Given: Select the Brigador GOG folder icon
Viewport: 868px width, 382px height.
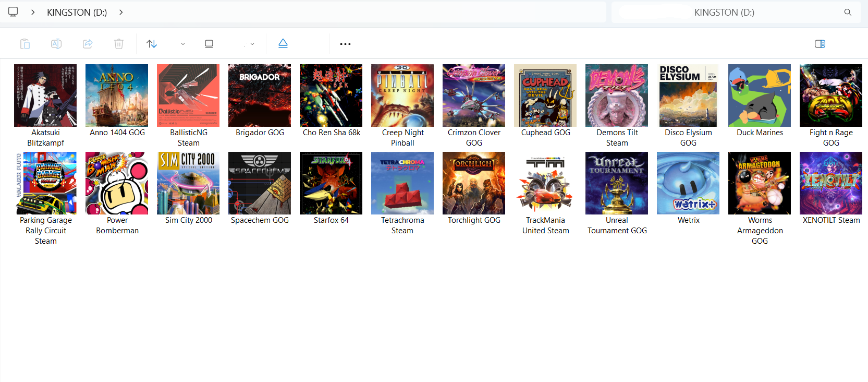Looking at the screenshot, I should (x=260, y=95).
